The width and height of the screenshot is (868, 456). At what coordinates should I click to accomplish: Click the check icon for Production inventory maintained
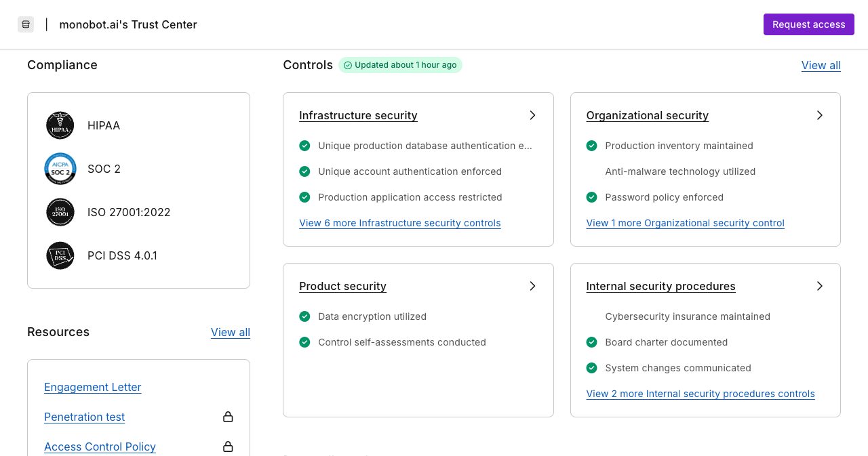pyautogui.click(x=591, y=146)
